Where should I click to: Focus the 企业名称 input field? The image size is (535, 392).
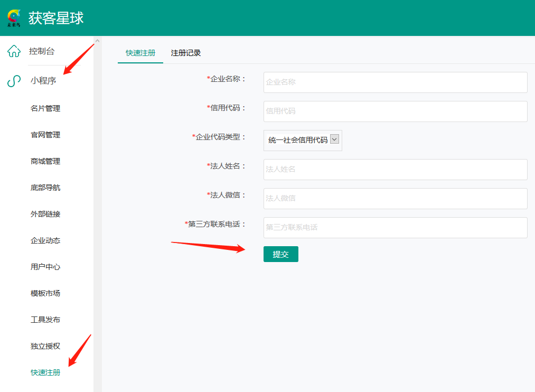(395, 82)
